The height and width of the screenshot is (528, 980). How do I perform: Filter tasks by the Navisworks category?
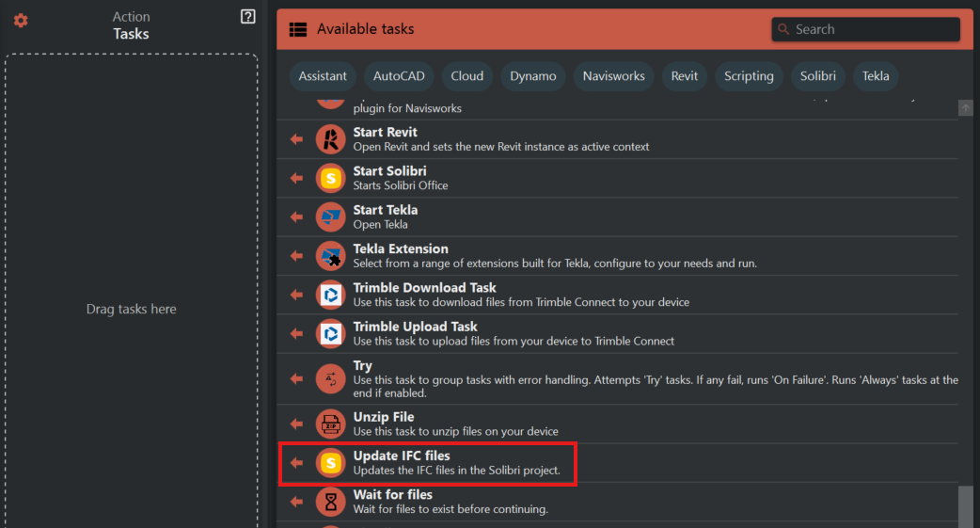(613, 76)
